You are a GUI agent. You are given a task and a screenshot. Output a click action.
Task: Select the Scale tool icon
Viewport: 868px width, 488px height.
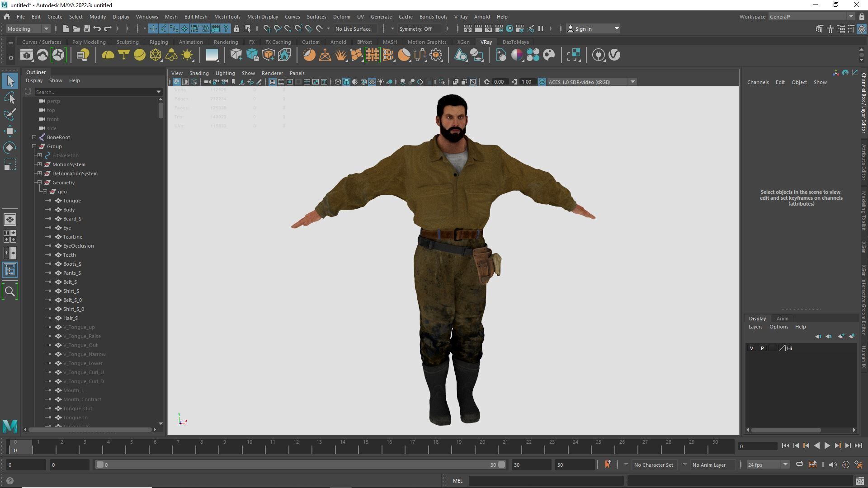point(10,164)
